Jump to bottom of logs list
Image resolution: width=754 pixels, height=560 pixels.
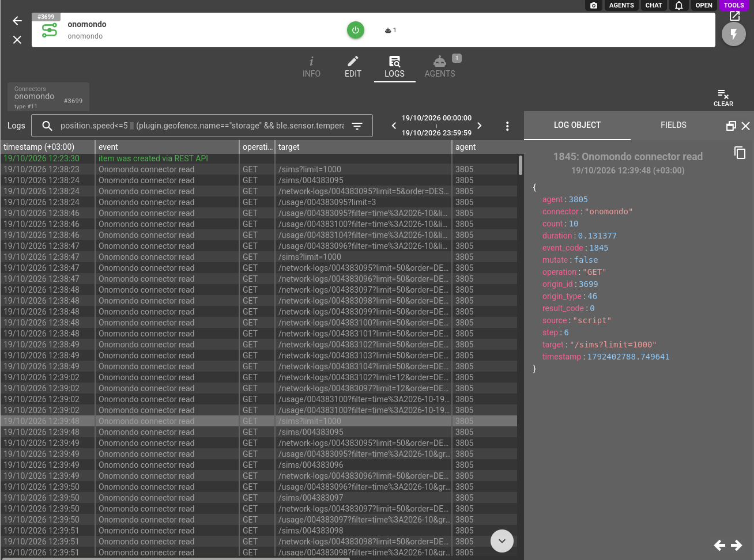click(x=502, y=541)
